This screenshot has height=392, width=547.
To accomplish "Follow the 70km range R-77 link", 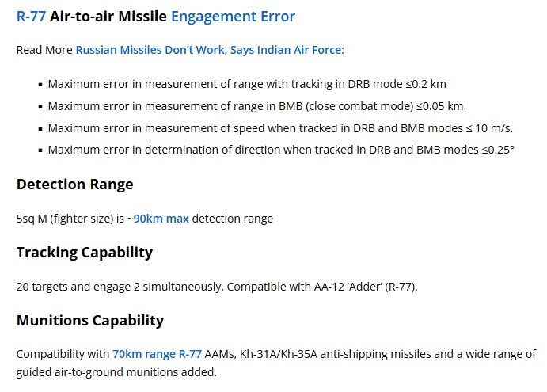I will (157, 354).
